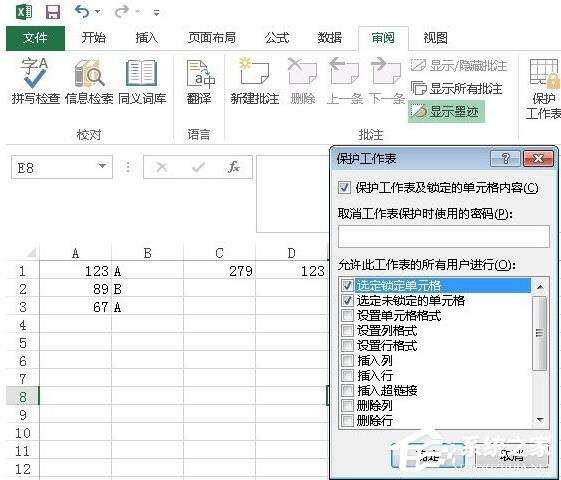
Task: Select row 5 header
Action: (x=23, y=343)
